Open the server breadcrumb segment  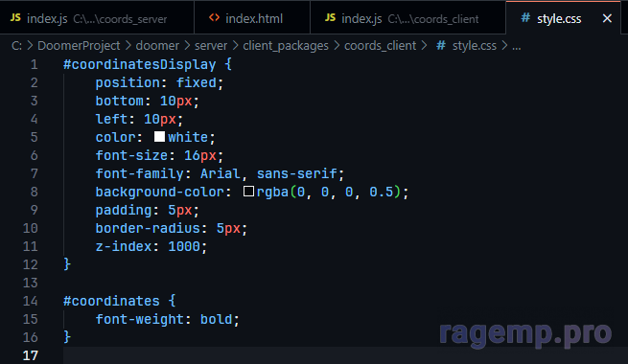click(x=211, y=46)
